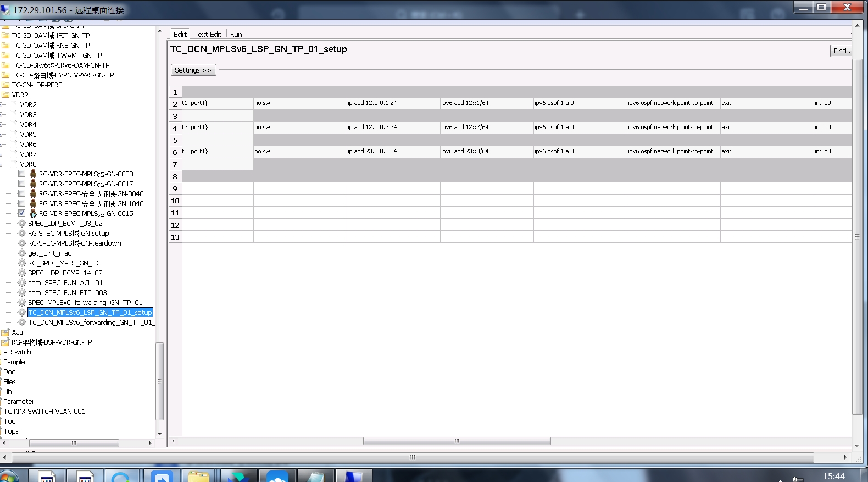Screen dimensions: 868x482
Task: Switch to the Text Edit tab
Action: click(x=208, y=34)
